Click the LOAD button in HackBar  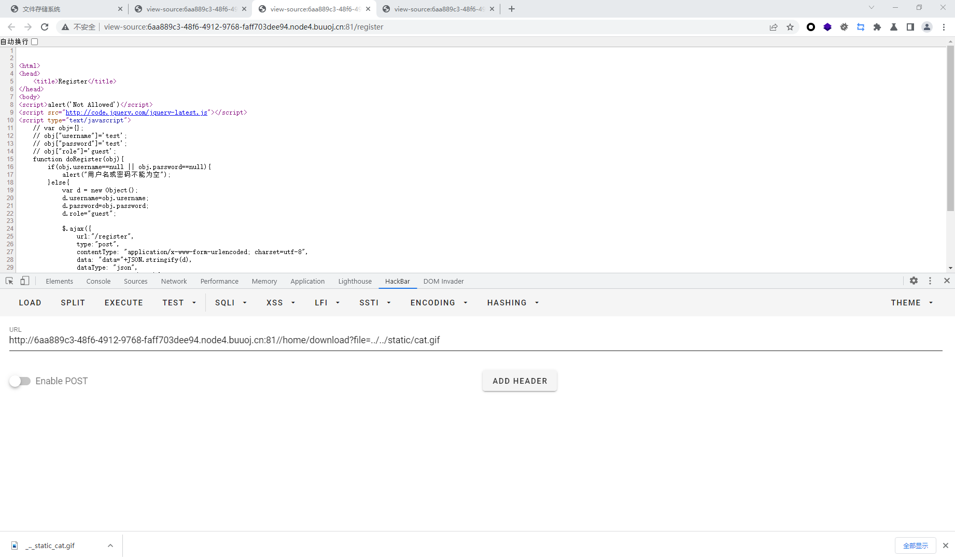click(30, 303)
